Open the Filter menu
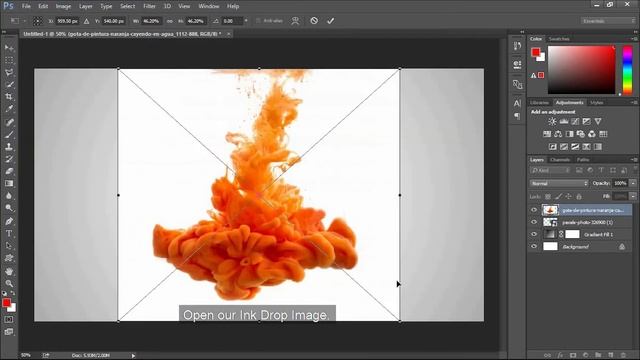This screenshot has height=360, width=640. (149, 6)
